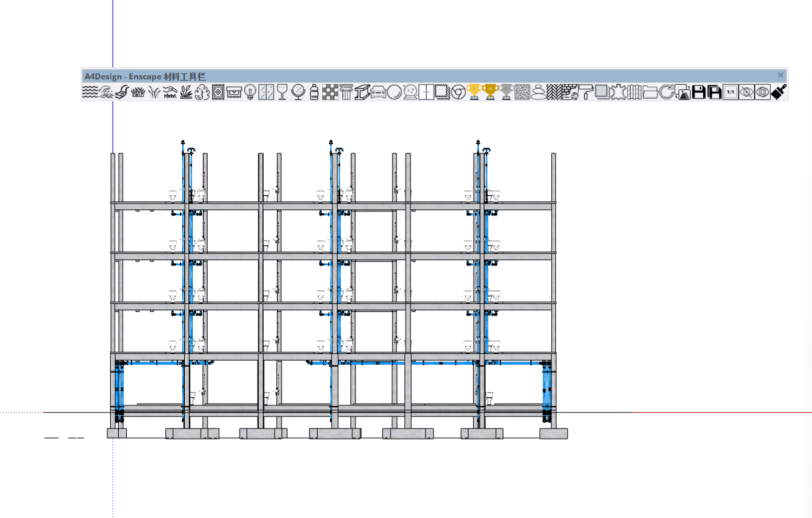The width and height of the screenshot is (812, 518).
Task: Close the A4Design Enscape material toolbar
Action: point(781,75)
